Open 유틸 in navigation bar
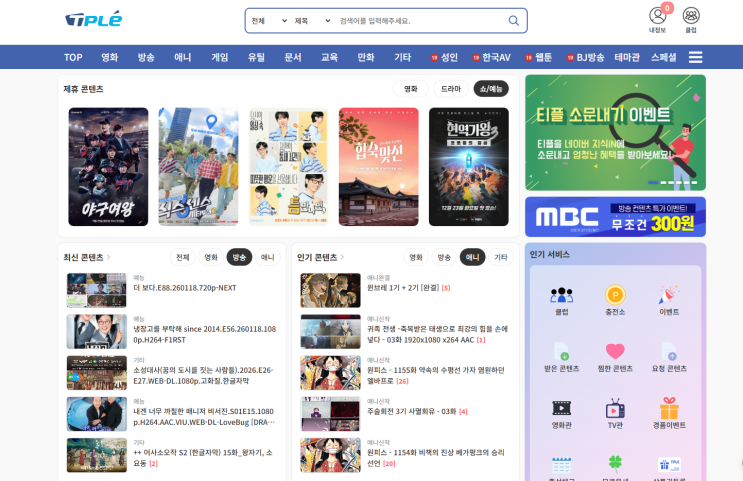 click(x=256, y=57)
